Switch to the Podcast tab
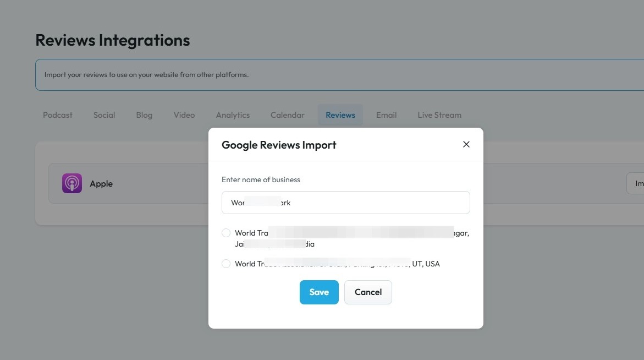644x360 pixels. 58,115
